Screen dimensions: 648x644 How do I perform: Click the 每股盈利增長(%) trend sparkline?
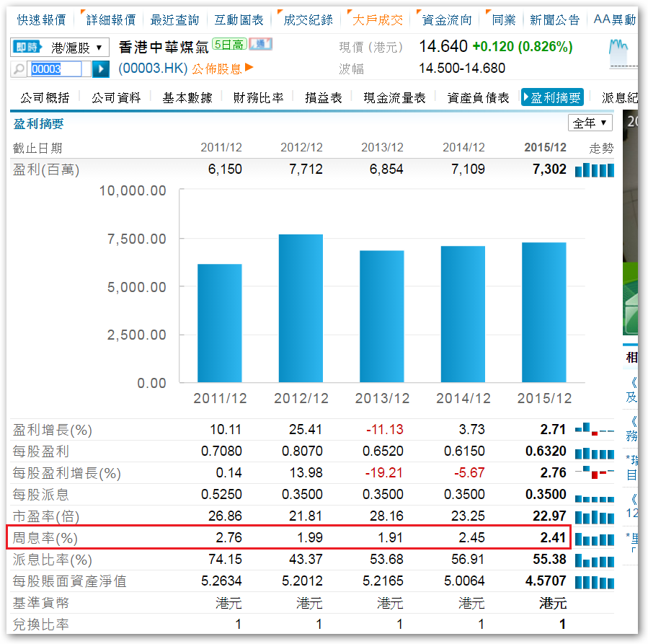click(594, 473)
